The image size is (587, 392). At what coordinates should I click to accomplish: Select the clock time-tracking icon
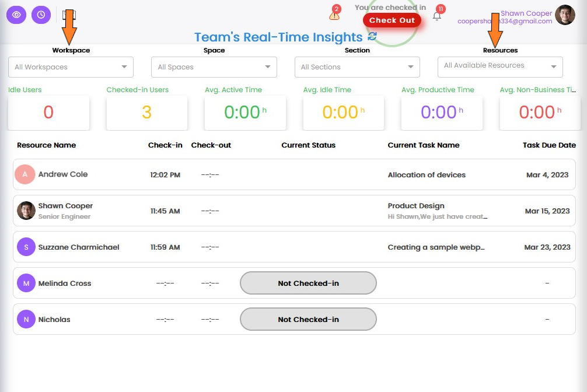pos(41,15)
